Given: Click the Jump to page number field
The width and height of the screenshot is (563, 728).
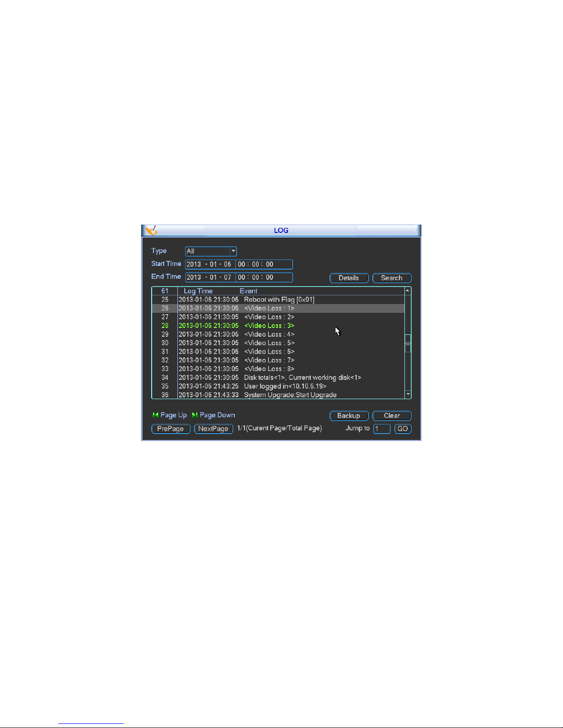Looking at the screenshot, I should (x=382, y=429).
